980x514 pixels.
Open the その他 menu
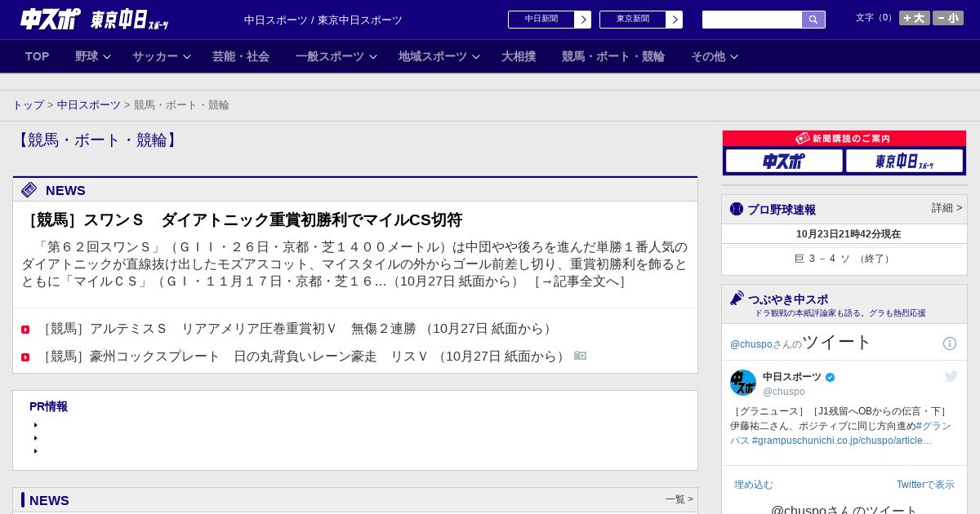tap(708, 56)
